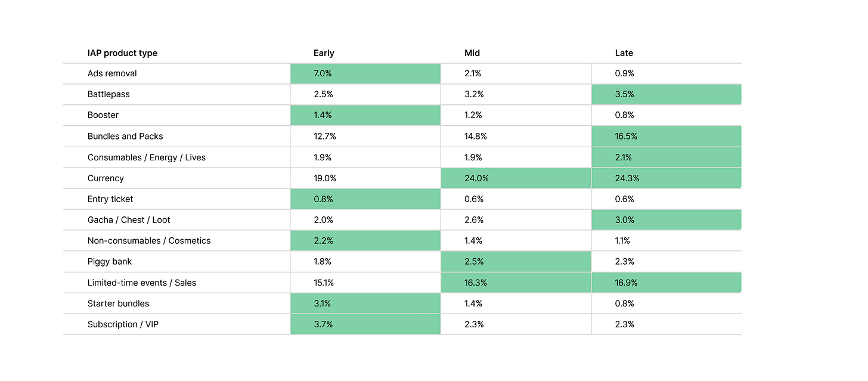Select the Early column header
Screen dimensions: 868x381
pos(324,53)
